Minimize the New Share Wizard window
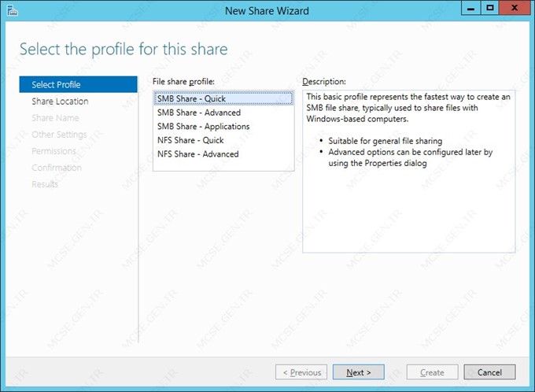 tap(470, 8)
